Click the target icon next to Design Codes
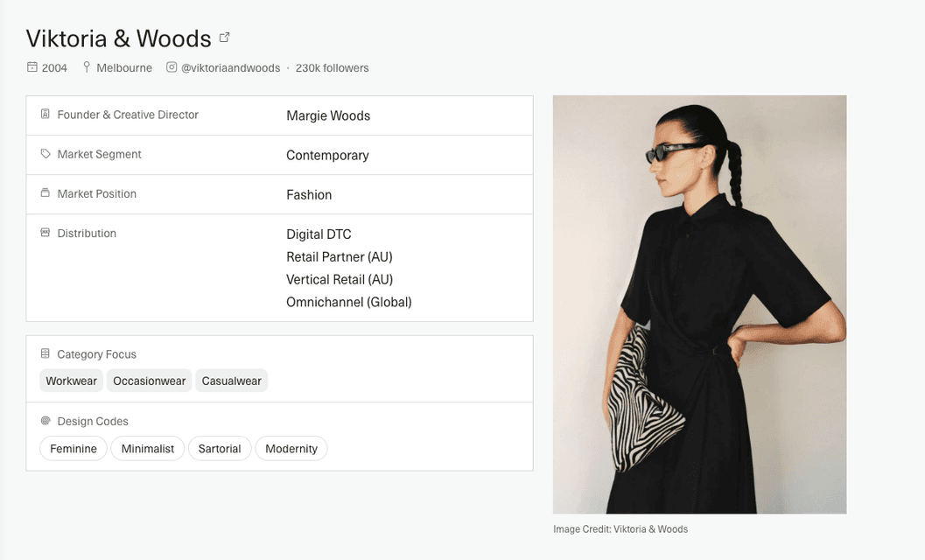Screen dimensions: 925x560 (x=45, y=421)
